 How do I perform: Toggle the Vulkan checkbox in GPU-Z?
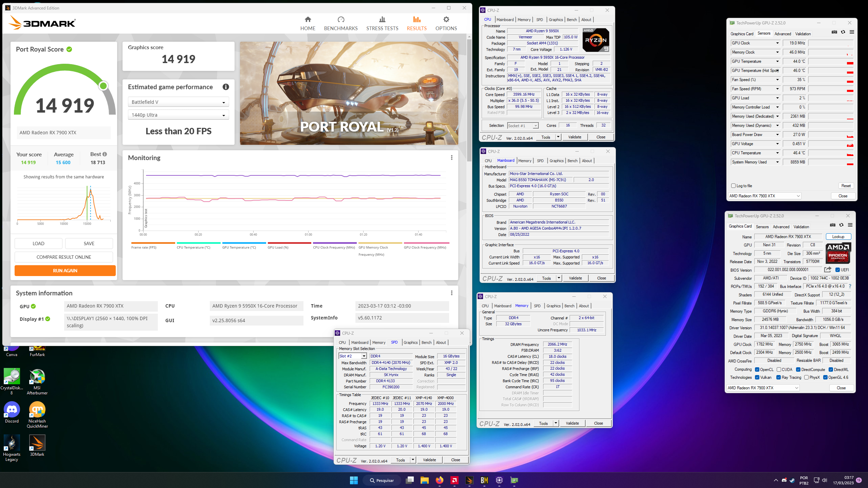tap(757, 377)
